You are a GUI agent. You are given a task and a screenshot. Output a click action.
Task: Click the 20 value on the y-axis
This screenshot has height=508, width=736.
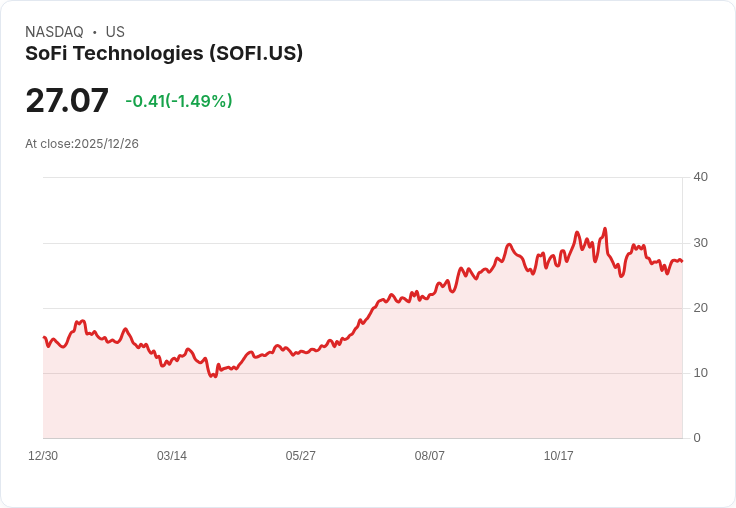pyautogui.click(x=700, y=308)
